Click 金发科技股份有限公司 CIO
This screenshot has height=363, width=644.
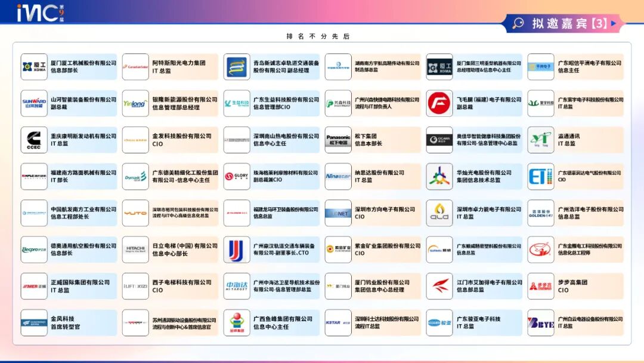181,140
